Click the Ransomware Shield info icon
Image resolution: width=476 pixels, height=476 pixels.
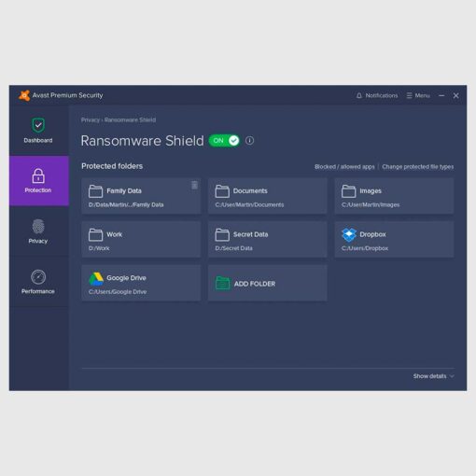pyautogui.click(x=249, y=141)
